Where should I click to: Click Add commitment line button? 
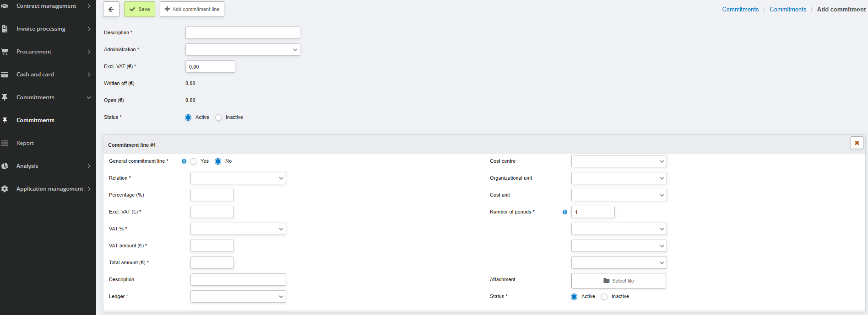[192, 9]
